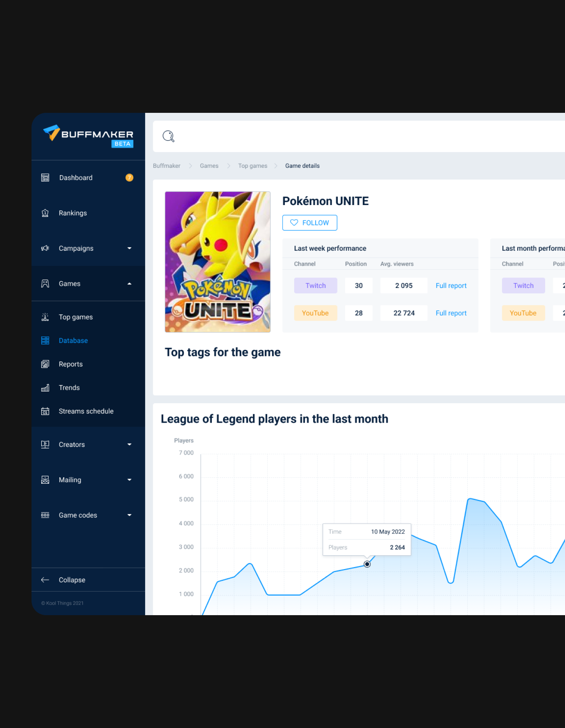Open Trends in the sidebar
Image resolution: width=565 pixels, height=728 pixels.
(88, 387)
